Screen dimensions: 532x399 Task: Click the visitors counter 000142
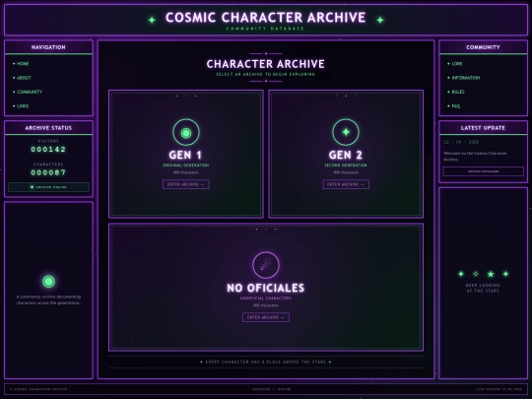(x=48, y=150)
